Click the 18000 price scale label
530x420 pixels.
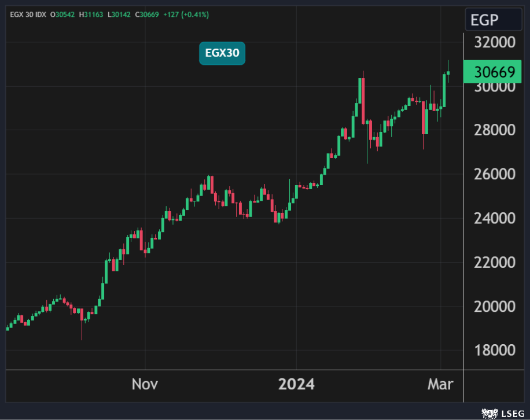point(495,351)
